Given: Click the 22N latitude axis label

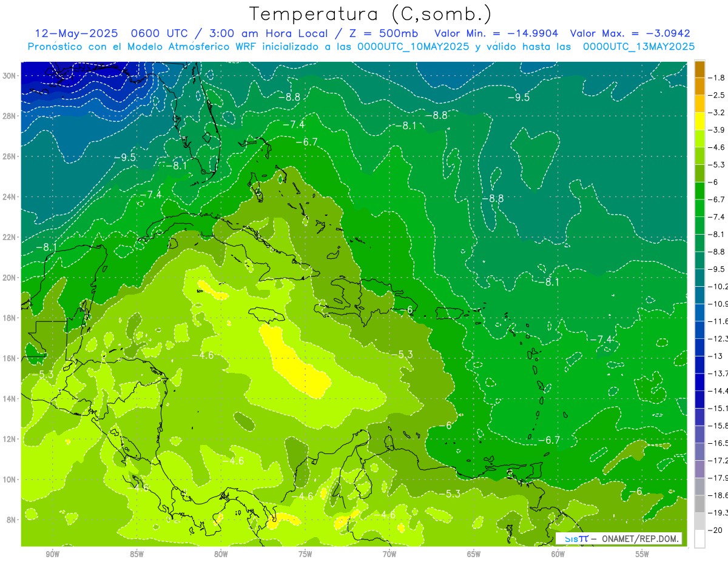Looking at the screenshot, I should [x=10, y=237].
